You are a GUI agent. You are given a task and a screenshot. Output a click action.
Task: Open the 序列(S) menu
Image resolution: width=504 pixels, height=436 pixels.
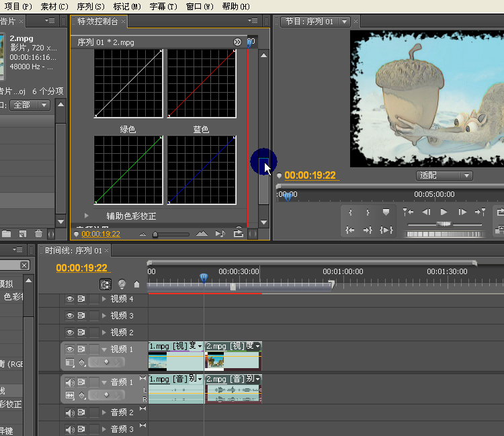[91, 6]
